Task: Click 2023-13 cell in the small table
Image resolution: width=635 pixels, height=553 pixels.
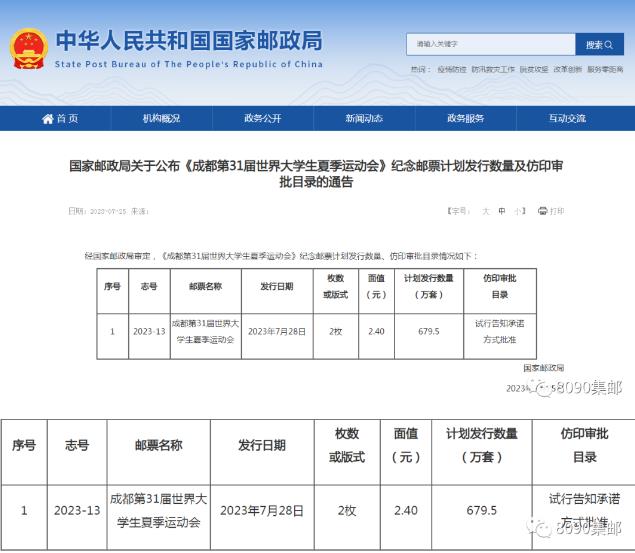Action: click(x=149, y=332)
